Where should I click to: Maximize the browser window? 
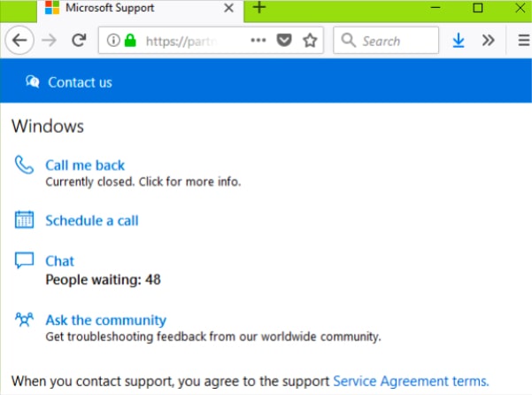[478, 7]
